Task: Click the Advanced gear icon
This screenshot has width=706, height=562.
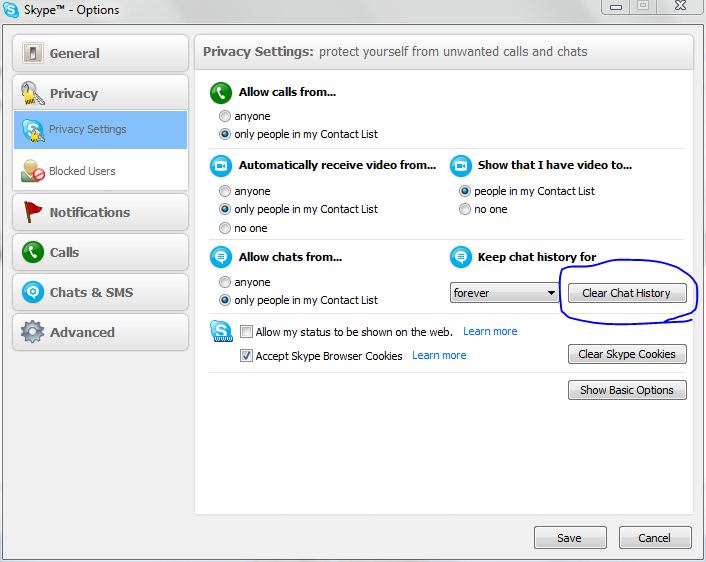Action: click(x=32, y=332)
